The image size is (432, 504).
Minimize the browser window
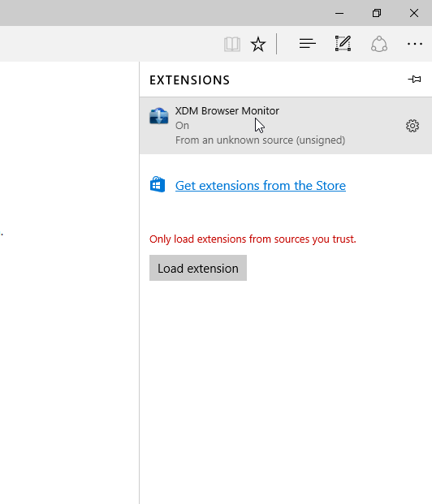(x=339, y=13)
